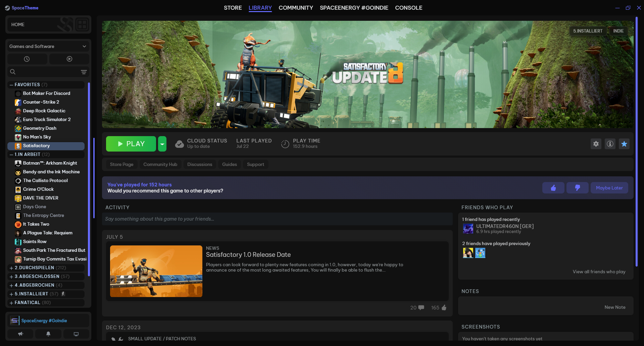This screenshot has height=346, width=644.
Task: Click the Batman Arkham Knight icon
Action: pyautogui.click(x=18, y=163)
